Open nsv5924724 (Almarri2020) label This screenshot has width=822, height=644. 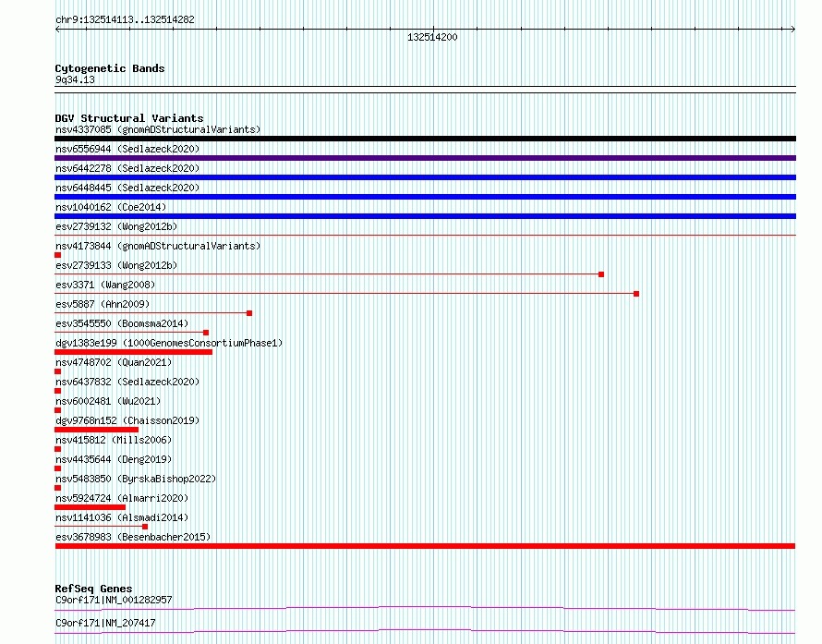(x=122, y=498)
